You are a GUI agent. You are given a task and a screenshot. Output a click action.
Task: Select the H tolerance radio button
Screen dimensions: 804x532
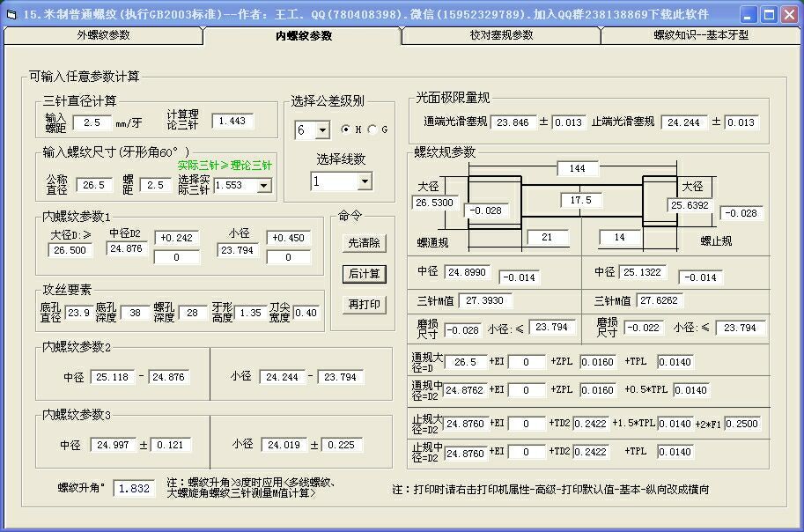(x=345, y=129)
